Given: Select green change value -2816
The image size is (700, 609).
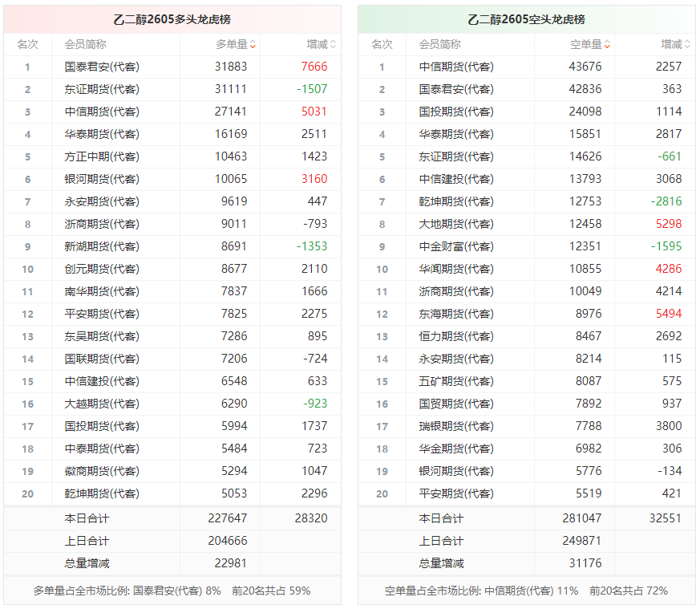Looking at the screenshot, I should [666, 201].
